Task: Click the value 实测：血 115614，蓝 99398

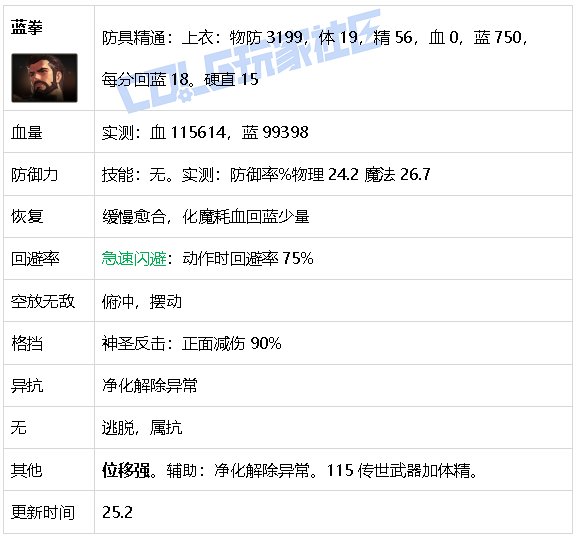Action: [205, 132]
